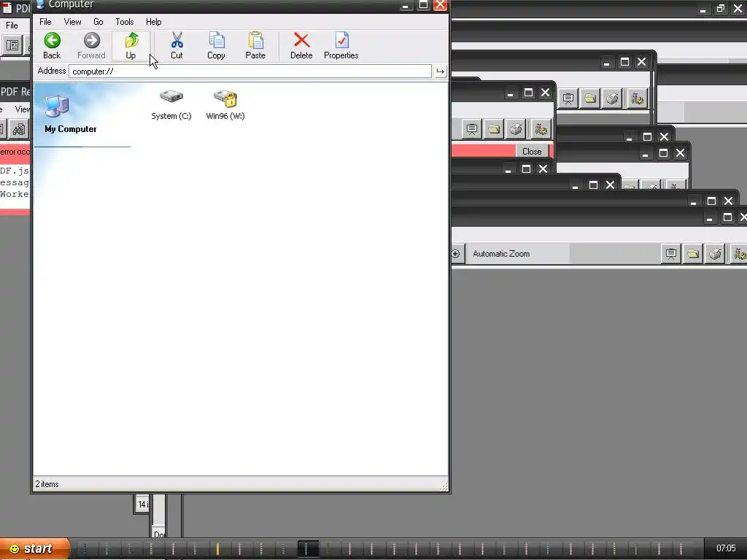
Task: Click the grey Forward arrow button
Action: [x=91, y=46]
